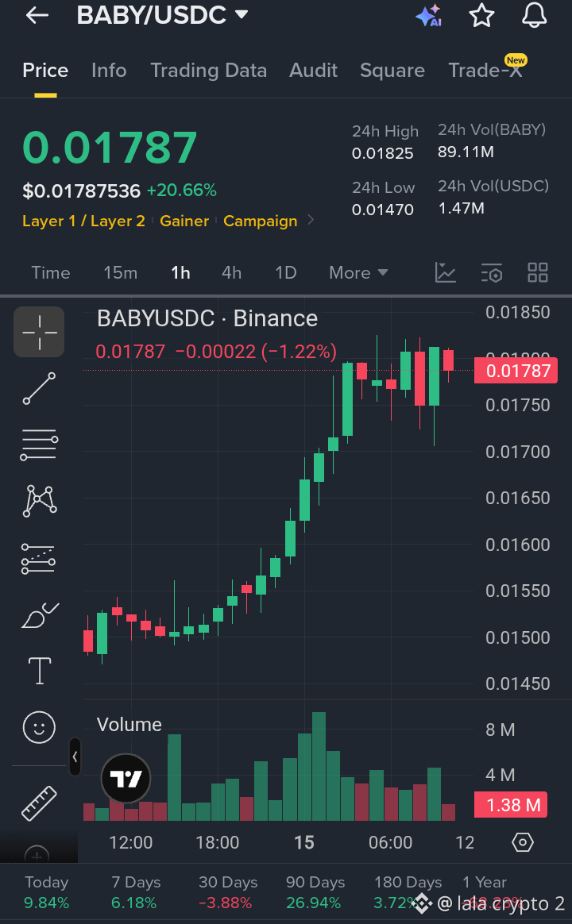Select the 4h chart interval
This screenshot has width=572, height=924.
[232, 273]
